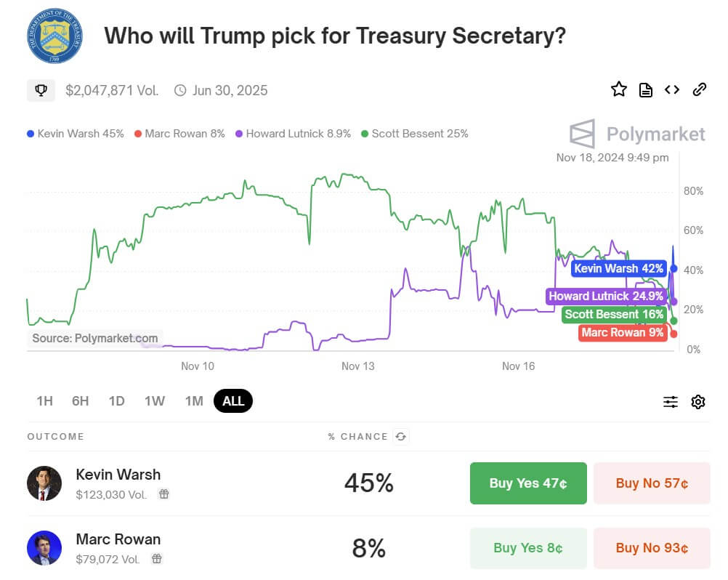Select the 1H time range
This screenshot has width=728, height=580.
(44, 400)
